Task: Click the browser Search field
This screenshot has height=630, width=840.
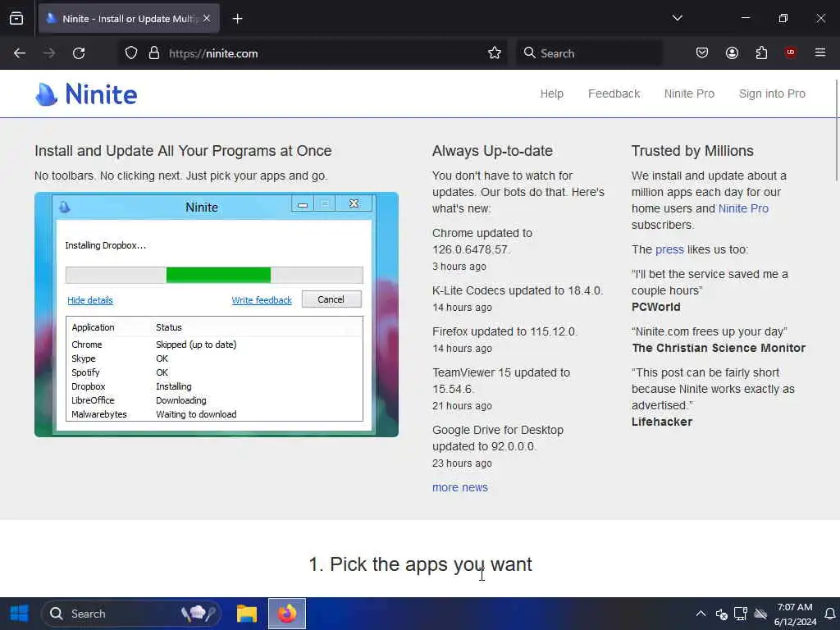Action: click(x=589, y=53)
